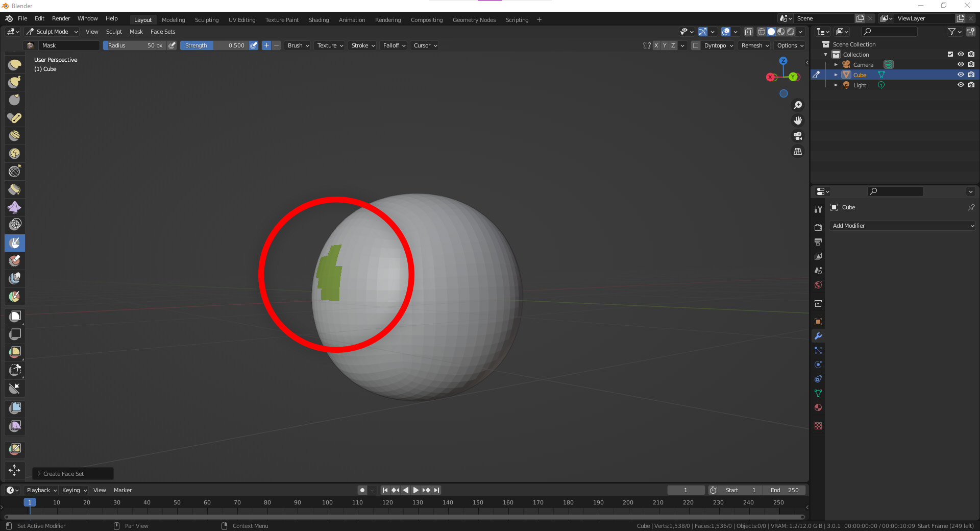Toggle the Cube's eye visibility

pyautogui.click(x=961, y=75)
